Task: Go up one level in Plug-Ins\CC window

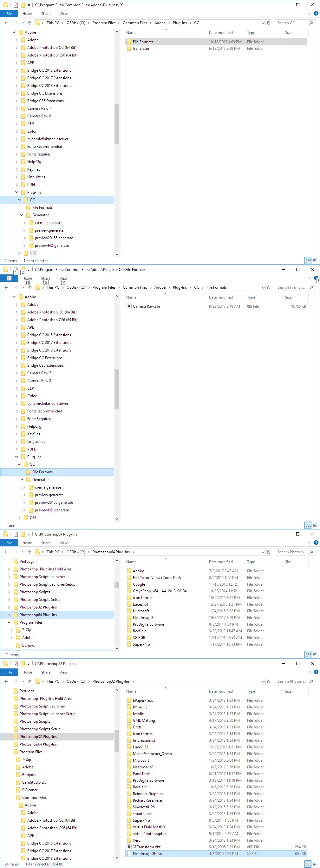Action: point(29,23)
